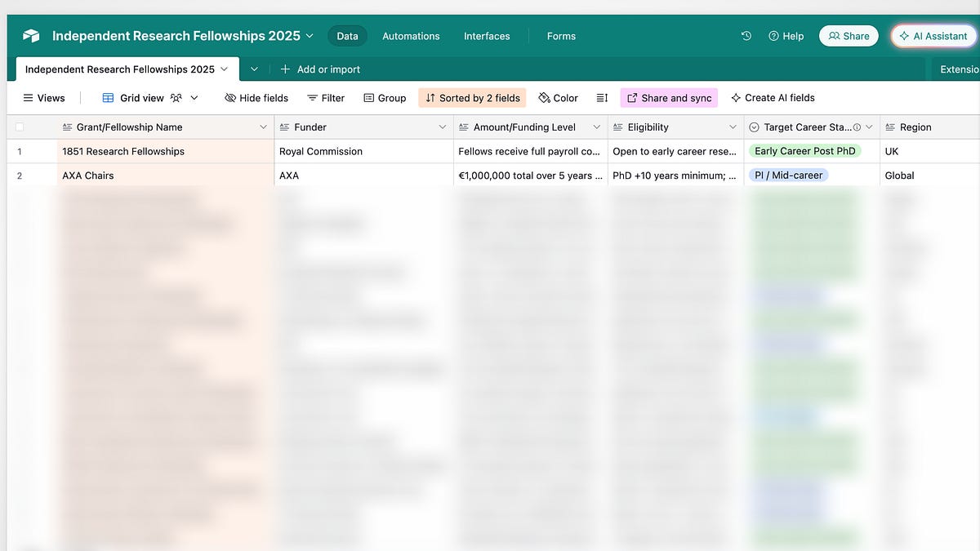Screen dimensions: 980x551
Task: Select the €1,000,000 total over 5 years cell
Action: pyautogui.click(x=530, y=176)
